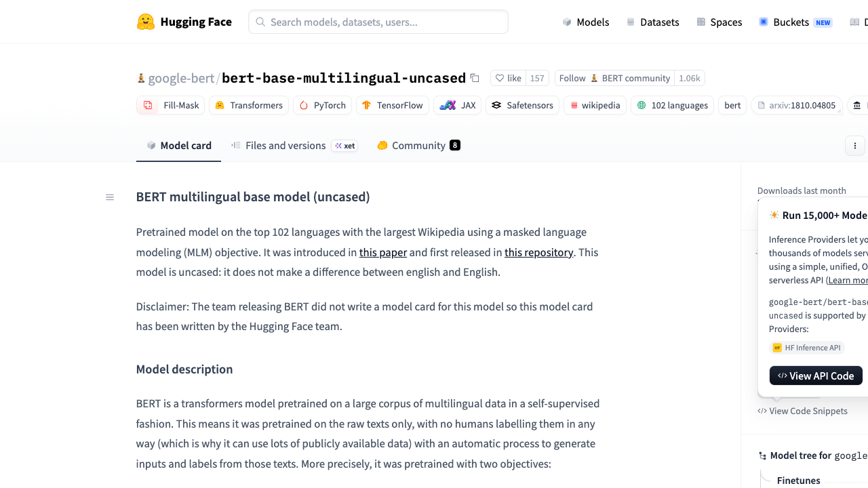Open the 1.06k followers count
The height and width of the screenshot is (488, 868).
689,78
